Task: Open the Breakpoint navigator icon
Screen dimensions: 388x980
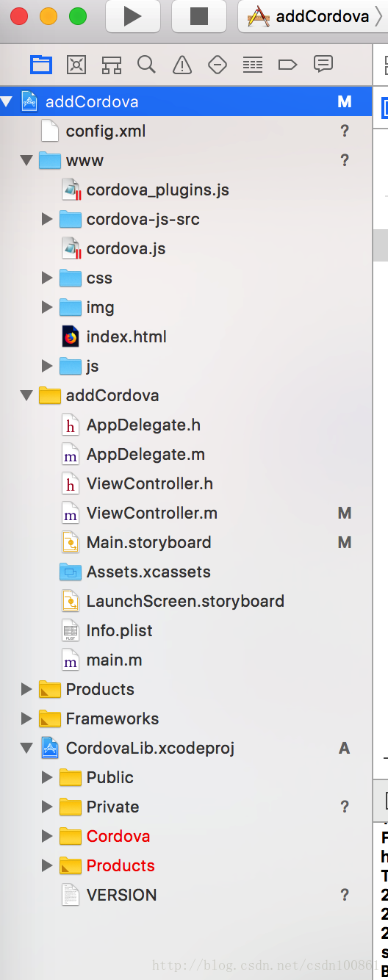Action: point(288,65)
